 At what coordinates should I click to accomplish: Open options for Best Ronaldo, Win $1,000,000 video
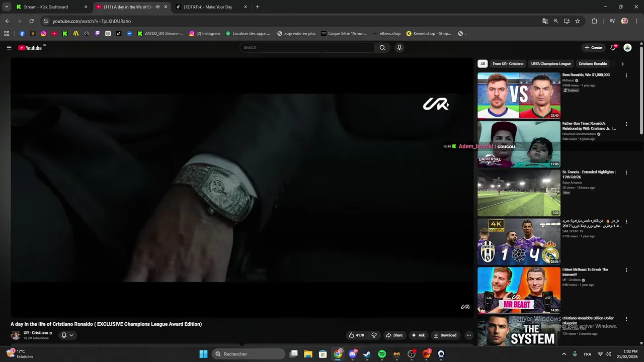pyautogui.click(x=626, y=75)
